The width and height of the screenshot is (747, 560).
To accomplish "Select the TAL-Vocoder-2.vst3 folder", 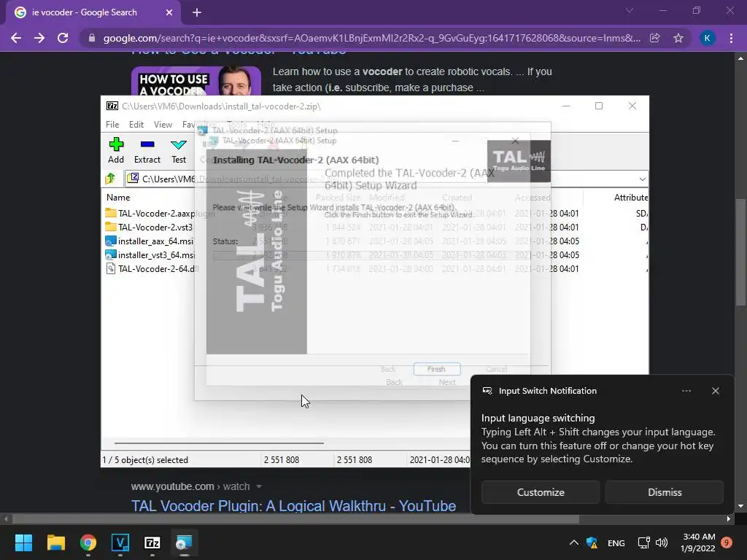I will click(x=150, y=227).
